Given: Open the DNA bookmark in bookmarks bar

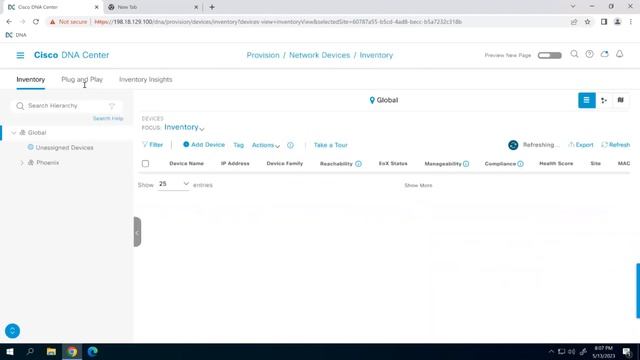Looking at the screenshot, I should (16, 35).
